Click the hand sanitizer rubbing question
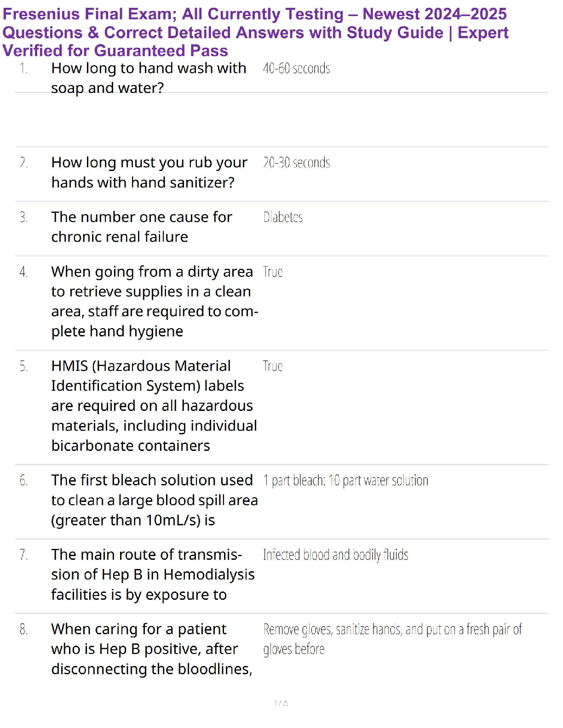The width and height of the screenshot is (563, 728). coord(149,172)
